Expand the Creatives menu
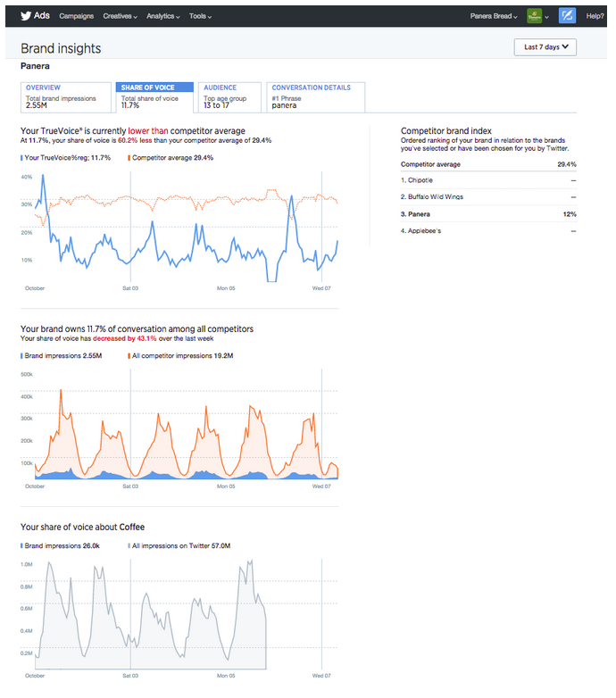 120,16
